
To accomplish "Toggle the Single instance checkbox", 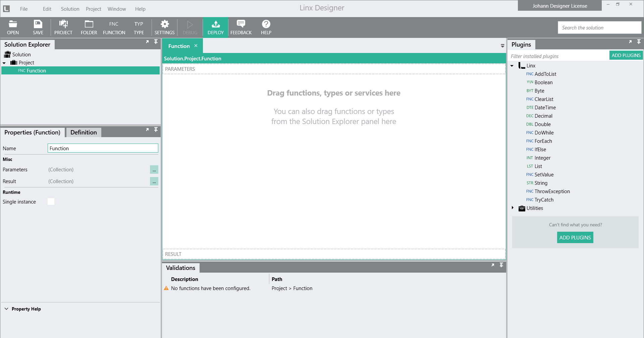I will click(51, 202).
